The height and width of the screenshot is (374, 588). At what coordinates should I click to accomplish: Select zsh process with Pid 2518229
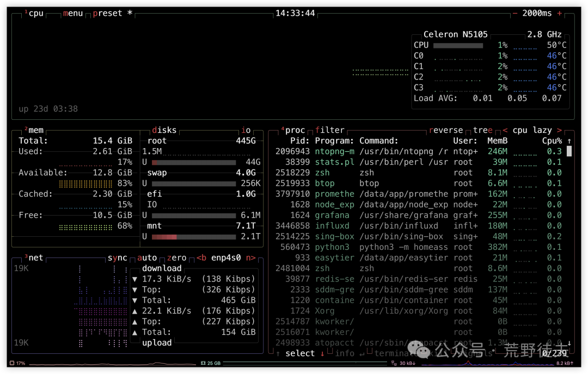click(419, 173)
